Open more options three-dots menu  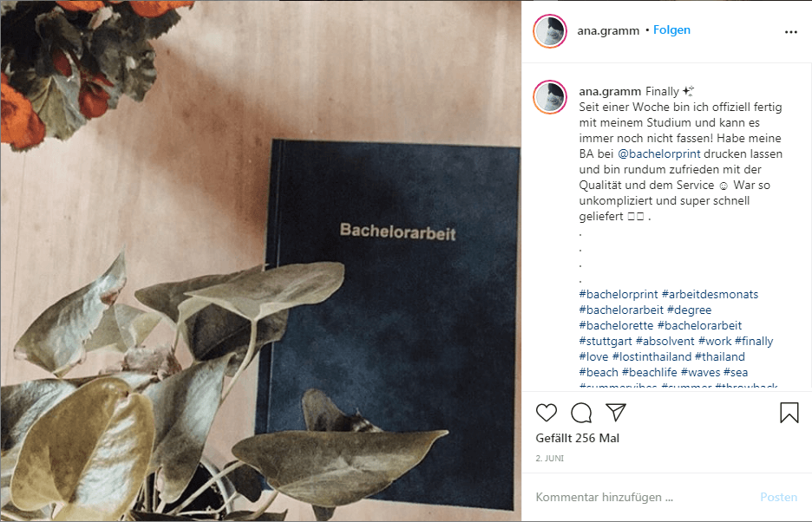tap(791, 32)
